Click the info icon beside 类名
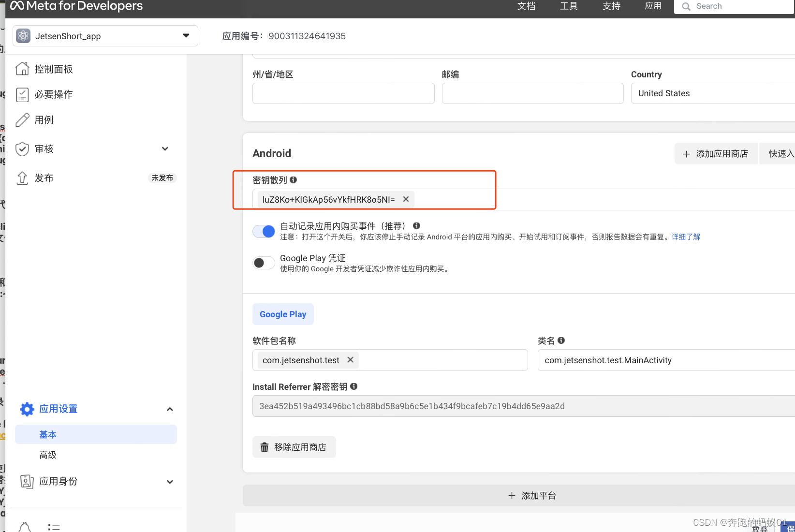The image size is (795, 532). coord(561,340)
